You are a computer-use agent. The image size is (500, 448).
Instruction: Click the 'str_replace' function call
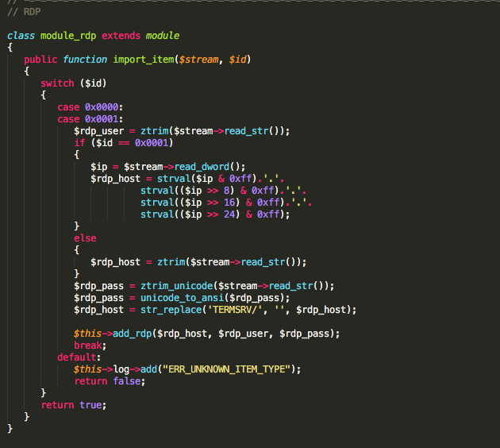click(x=171, y=310)
